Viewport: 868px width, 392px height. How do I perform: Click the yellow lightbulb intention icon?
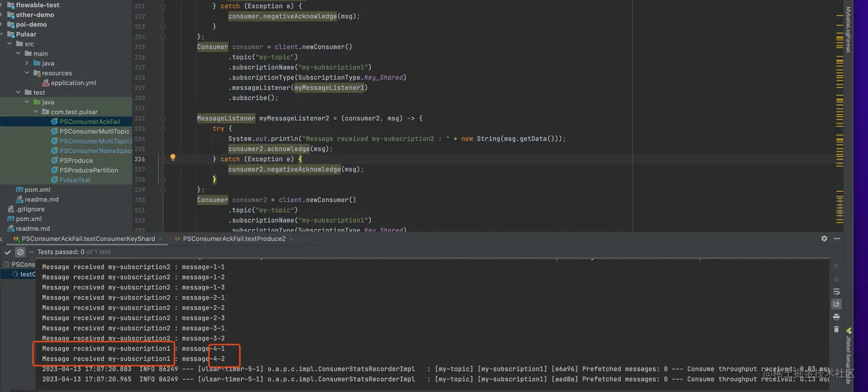pos(172,157)
